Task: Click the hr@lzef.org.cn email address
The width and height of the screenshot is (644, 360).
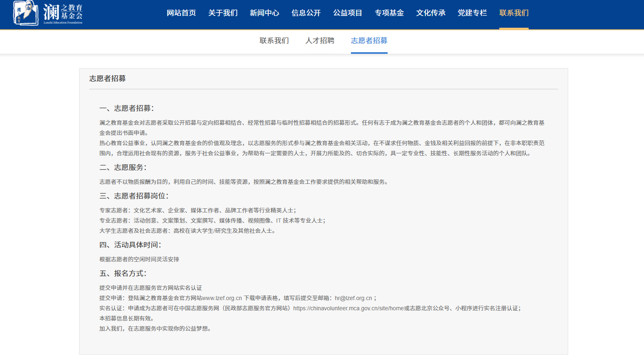Action: point(353,298)
